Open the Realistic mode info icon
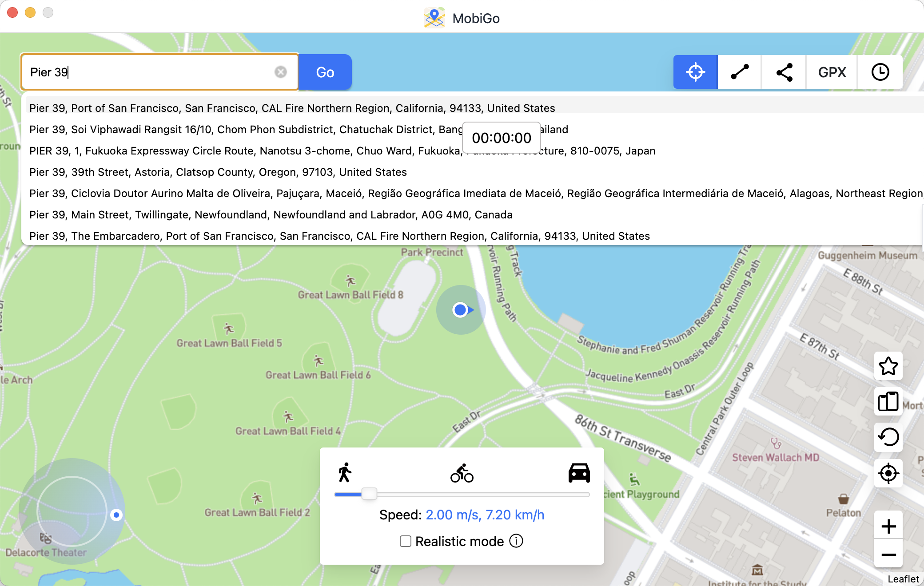The image size is (924, 586). tap(516, 541)
